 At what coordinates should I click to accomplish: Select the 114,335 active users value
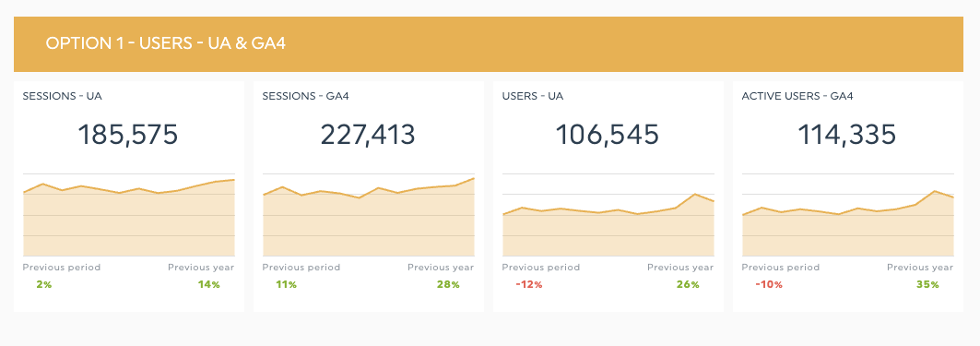pos(847,135)
